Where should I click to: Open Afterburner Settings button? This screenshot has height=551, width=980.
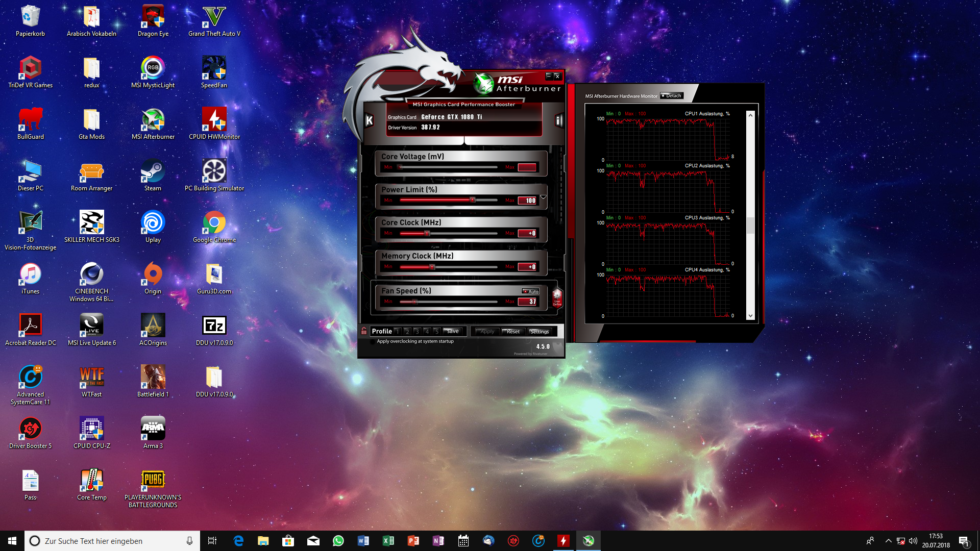coord(539,332)
